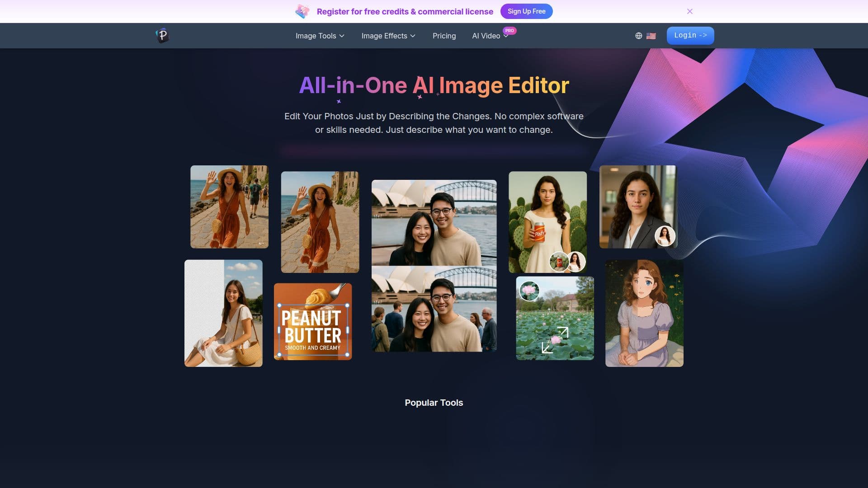Click the PRO badge on AI Video

(509, 31)
